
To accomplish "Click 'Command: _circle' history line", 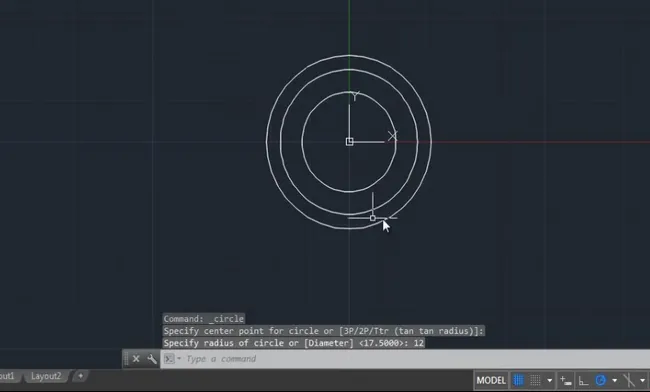I will pos(204,319).
